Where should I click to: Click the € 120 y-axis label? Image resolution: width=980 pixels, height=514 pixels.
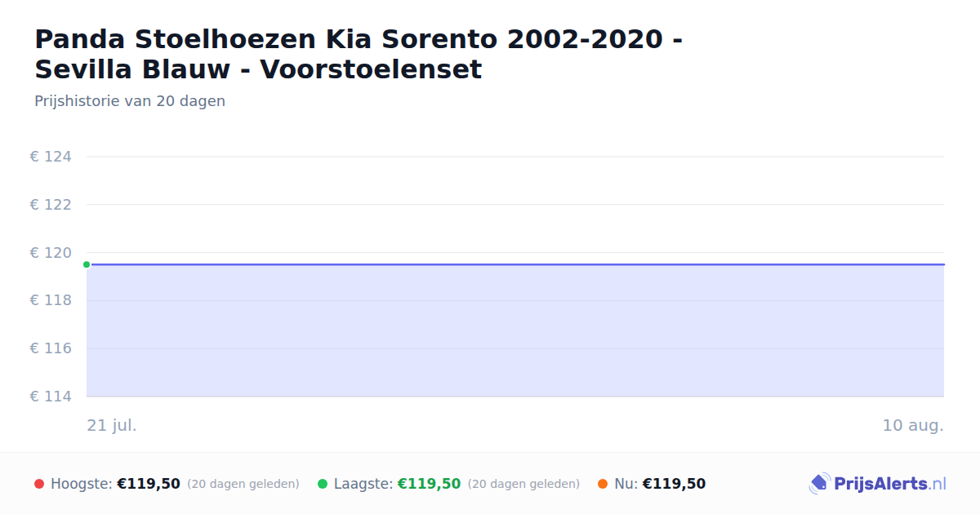click(x=51, y=253)
